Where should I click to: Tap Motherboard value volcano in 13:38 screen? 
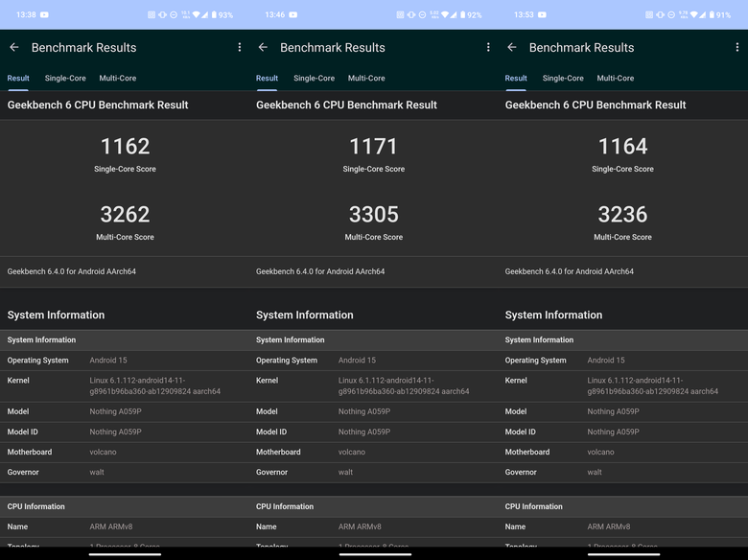(x=103, y=453)
